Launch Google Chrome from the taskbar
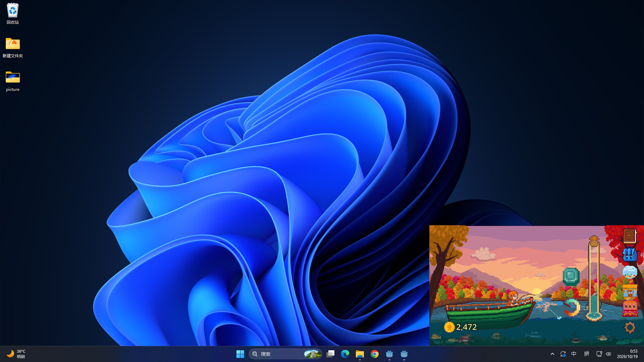 [x=375, y=354]
